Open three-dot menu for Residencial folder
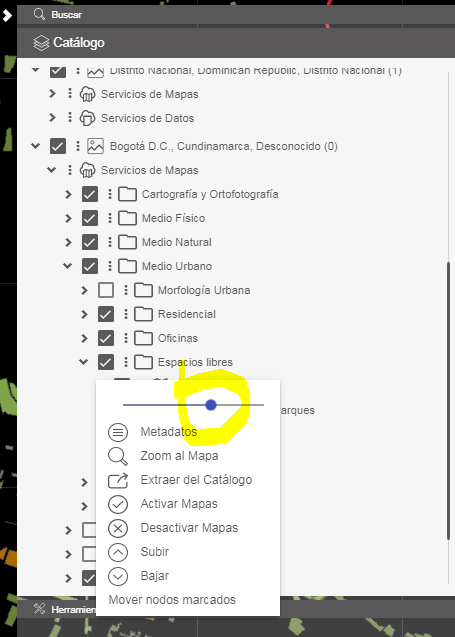The width and height of the screenshot is (455, 637). click(126, 314)
